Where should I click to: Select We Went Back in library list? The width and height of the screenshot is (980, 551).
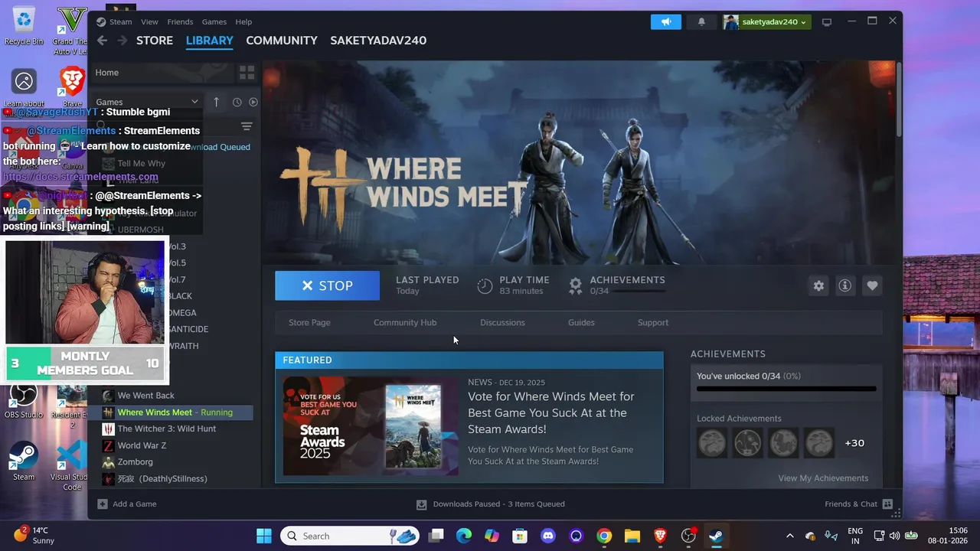point(145,396)
